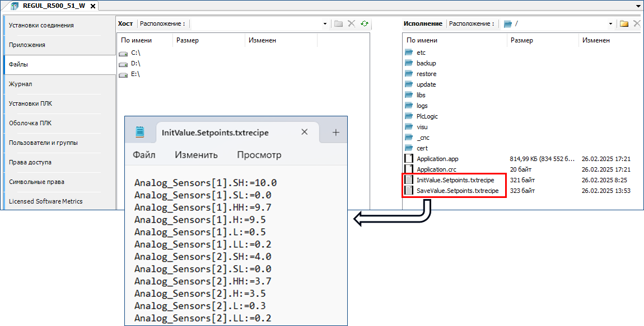This screenshot has width=644, height=326.
Task: Sort runtime files by Размер column
Action: pos(522,40)
